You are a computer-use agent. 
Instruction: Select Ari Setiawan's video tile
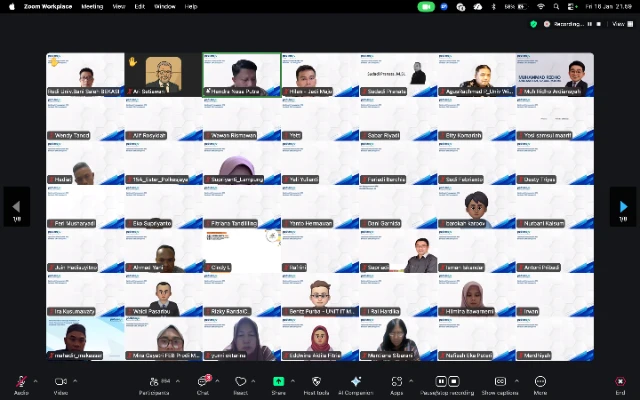pyautogui.click(x=163, y=74)
